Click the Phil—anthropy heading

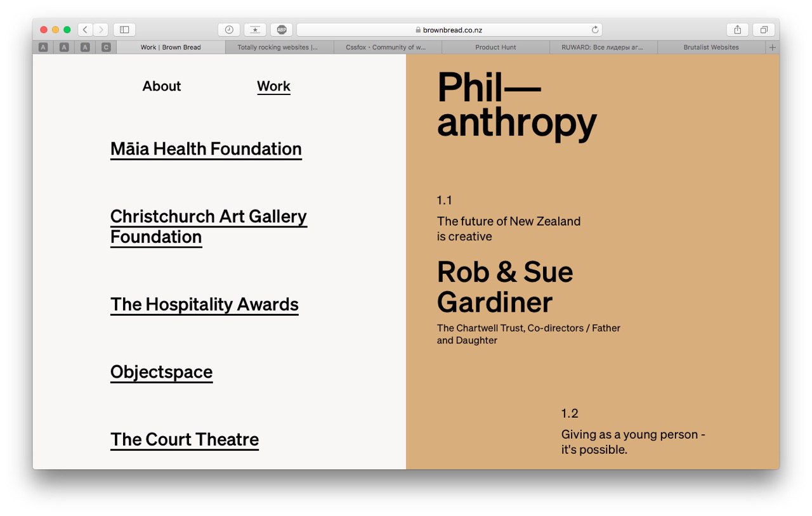pyautogui.click(x=516, y=105)
